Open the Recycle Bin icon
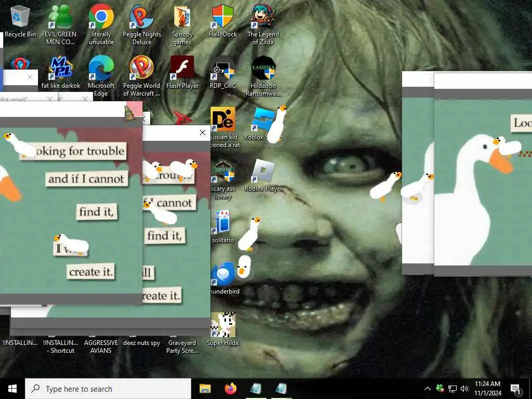532x399 pixels. [20, 21]
